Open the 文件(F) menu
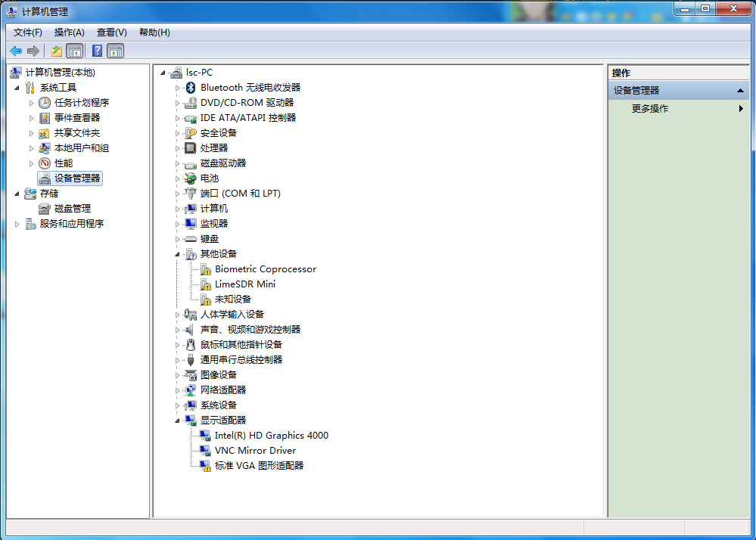Viewport: 756px width, 540px height. coord(27,33)
